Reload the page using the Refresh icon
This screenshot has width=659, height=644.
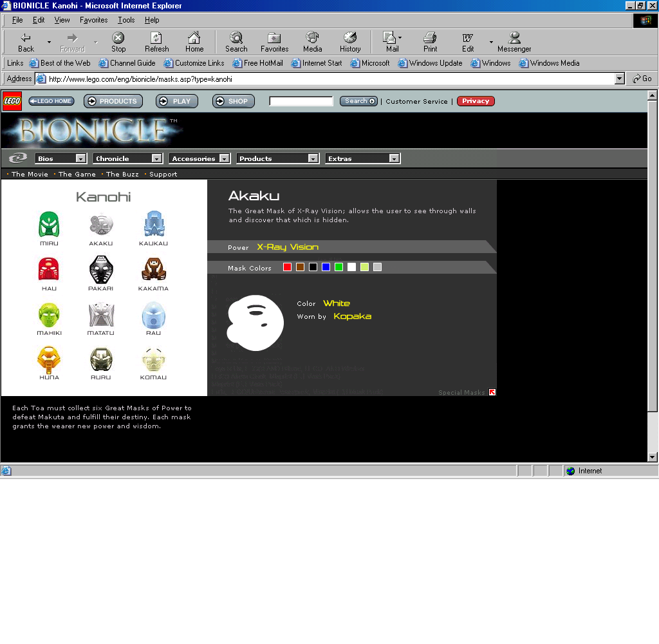coord(156,43)
